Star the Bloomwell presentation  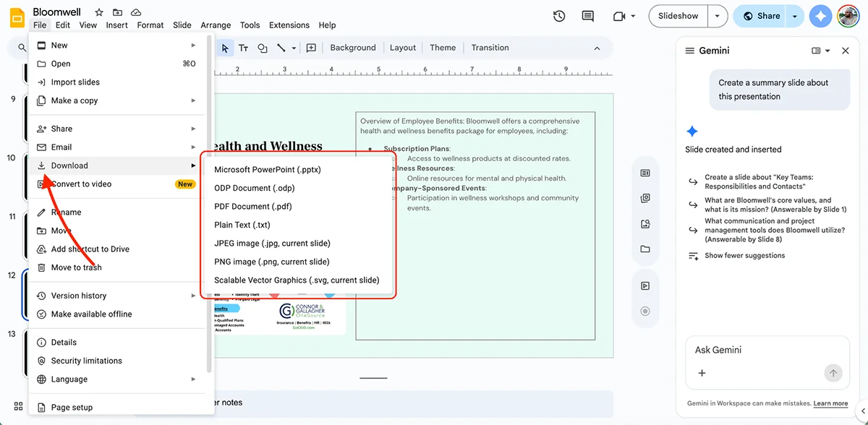[x=99, y=12]
